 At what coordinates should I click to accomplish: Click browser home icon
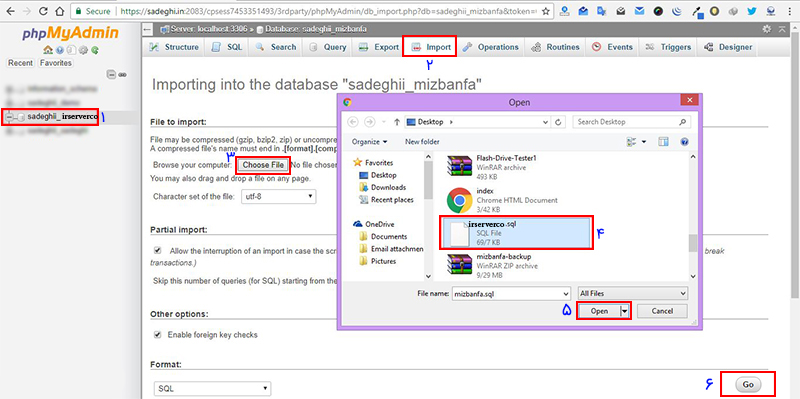[59, 11]
